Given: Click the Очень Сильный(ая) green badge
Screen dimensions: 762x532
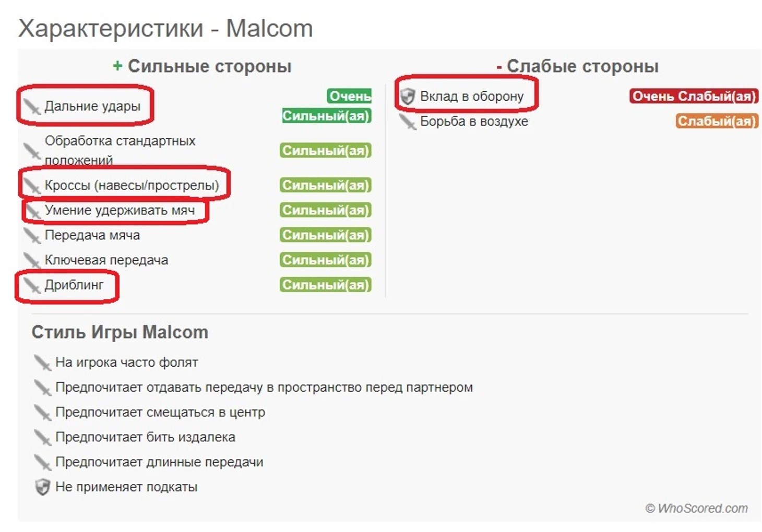Looking at the screenshot, I should (x=327, y=106).
